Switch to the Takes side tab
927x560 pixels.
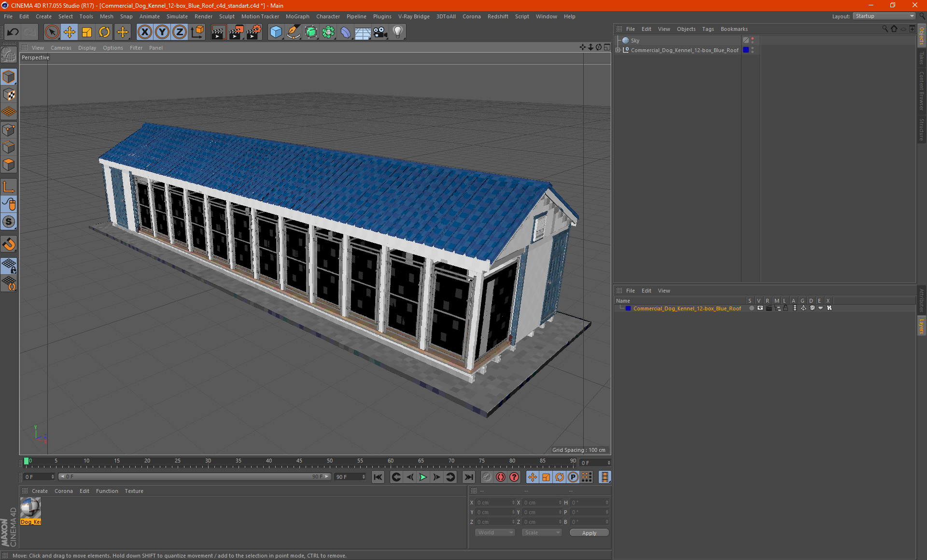click(922, 58)
